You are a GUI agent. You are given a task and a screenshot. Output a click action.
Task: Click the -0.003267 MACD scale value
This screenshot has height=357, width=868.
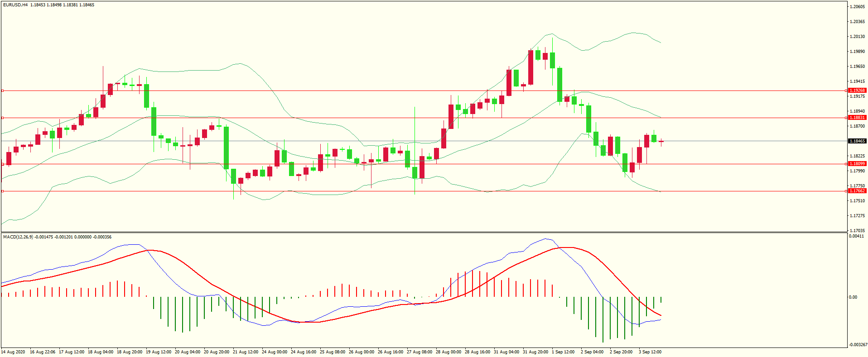pyautogui.click(x=858, y=345)
